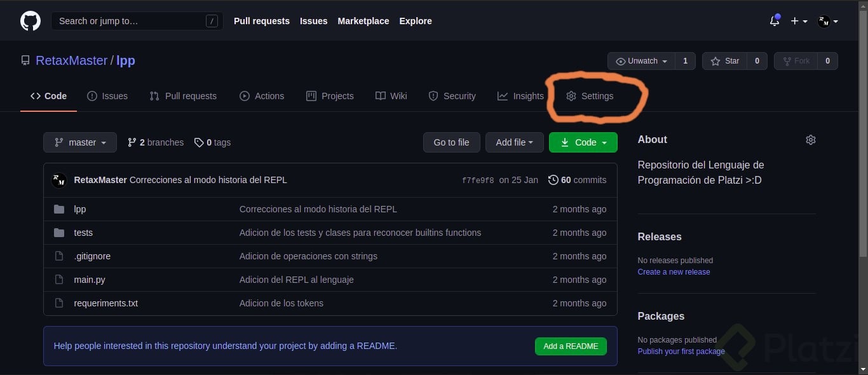Screen dimensions: 868x375
Task: Click the Go to file button
Action: coord(451,142)
